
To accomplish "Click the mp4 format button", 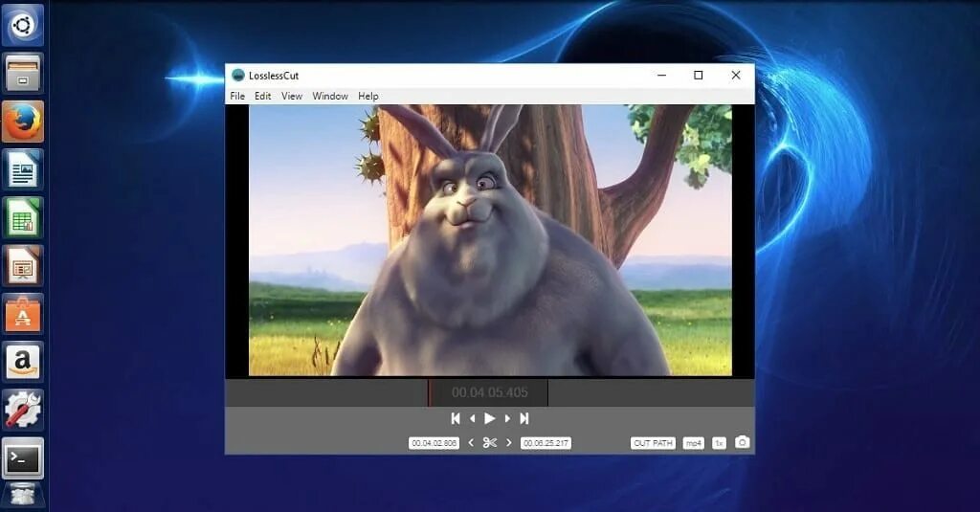I will click(693, 442).
